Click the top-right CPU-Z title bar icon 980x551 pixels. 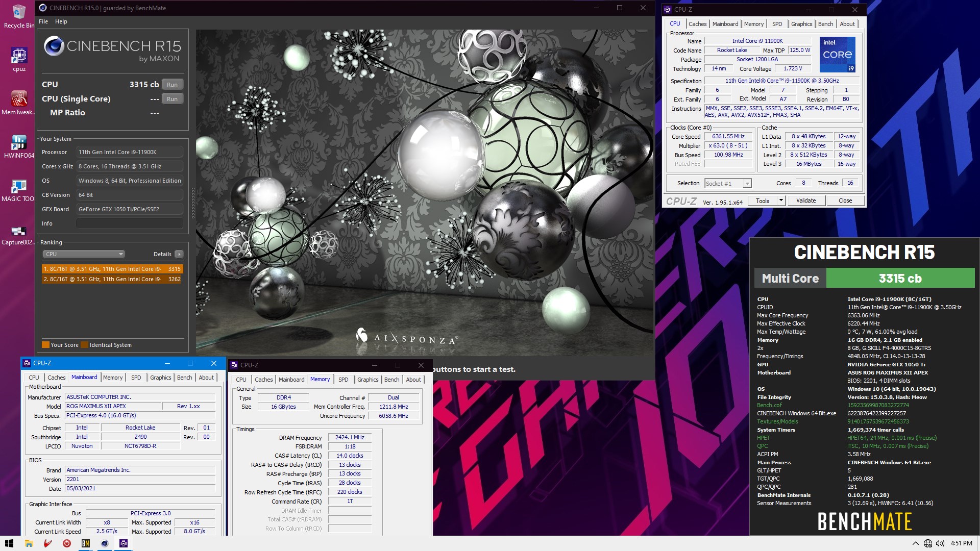pyautogui.click(x=667, y=9)
